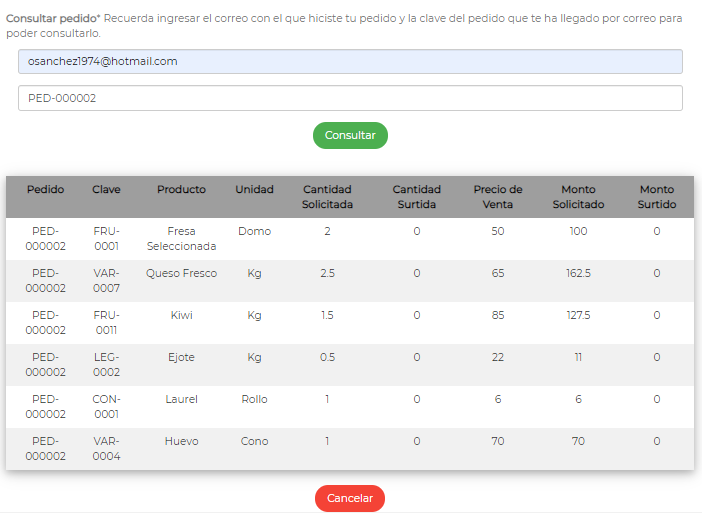Select the Kiwi product cell
The image size is (702, 513).
pyautogui.click(x=181, y=315)
